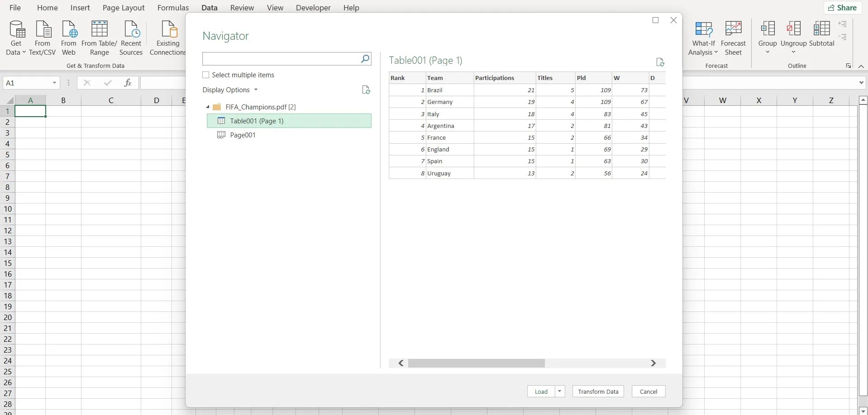Click the Insert Function fx icon
Image resolution: width=868 pixels, height=415 pixels.
point(128,83)
